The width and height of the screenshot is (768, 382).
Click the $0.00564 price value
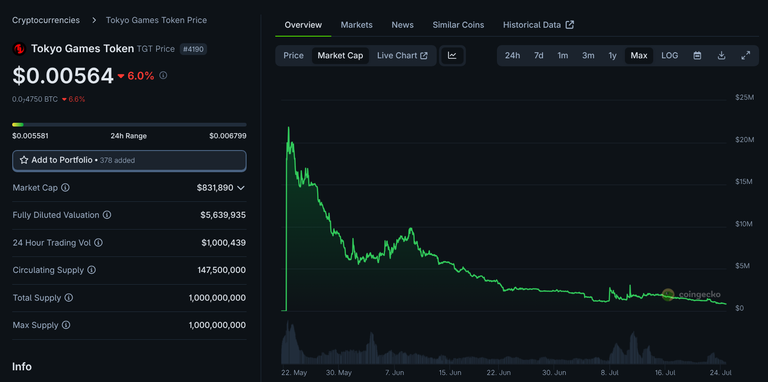click(63, 76)
